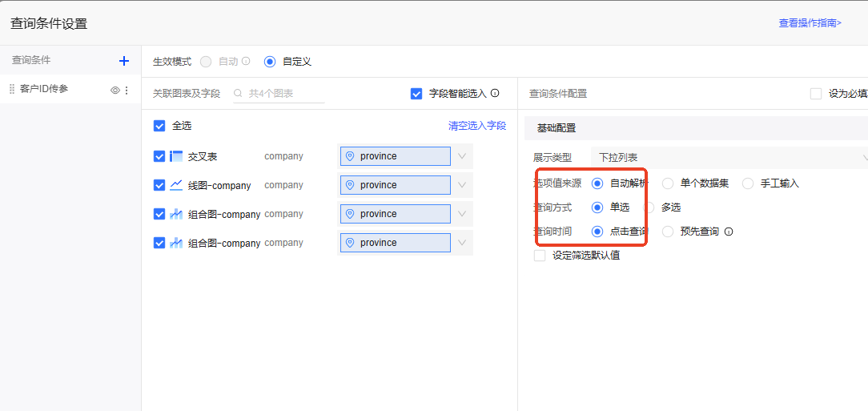Viewport: 868px width, 411px height.
Task: Open more options menu for 客户ID传参
Action: 127,91
